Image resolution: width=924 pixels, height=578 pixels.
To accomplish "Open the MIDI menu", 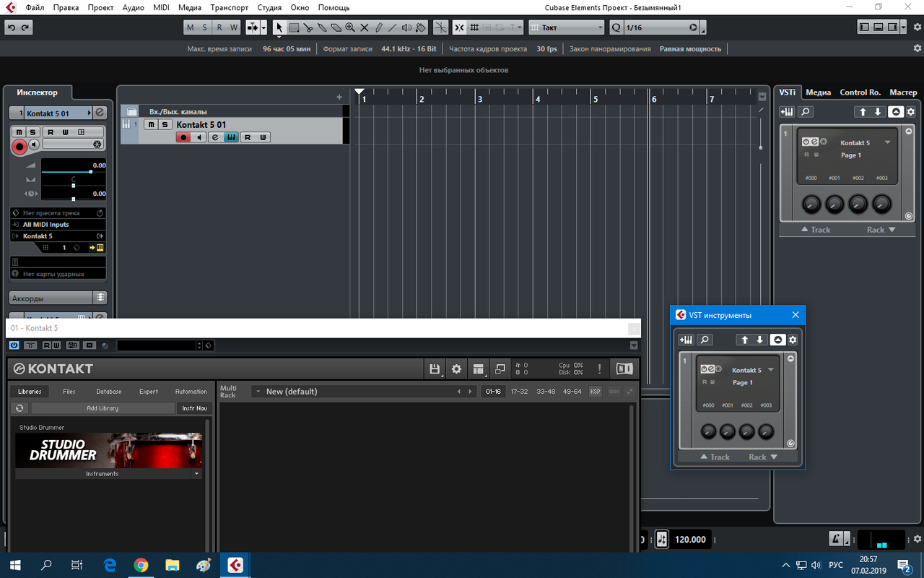I will 162,7.
